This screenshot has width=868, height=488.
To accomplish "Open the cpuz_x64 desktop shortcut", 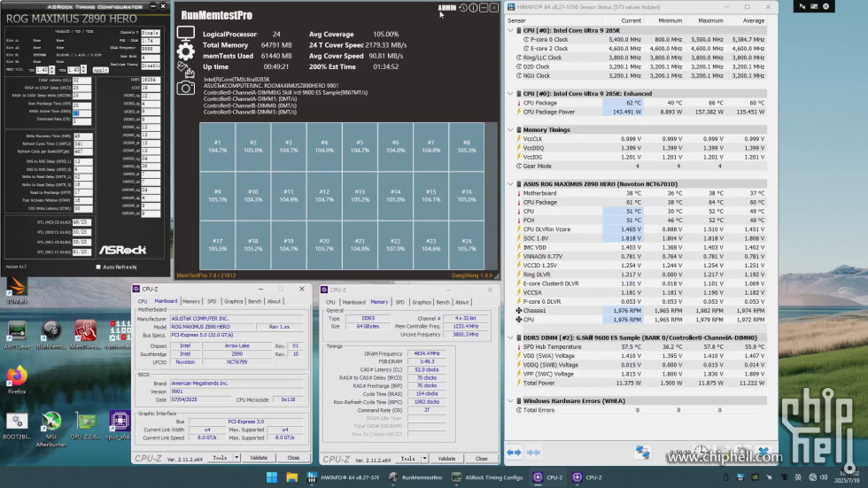I will pyautogui.click(x=120, y=426).
